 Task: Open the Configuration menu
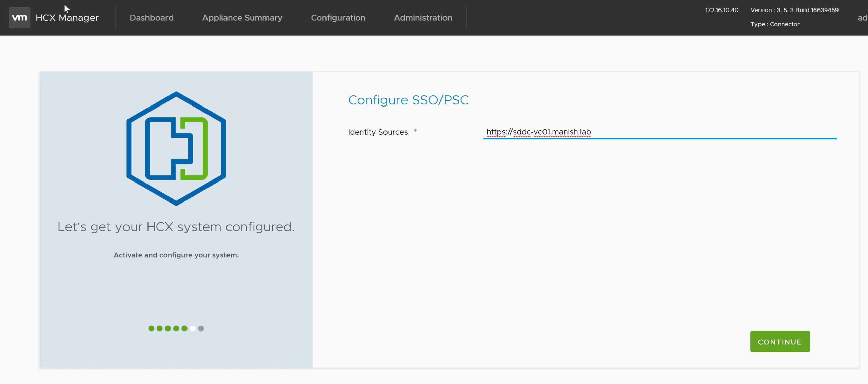(338, 18)
